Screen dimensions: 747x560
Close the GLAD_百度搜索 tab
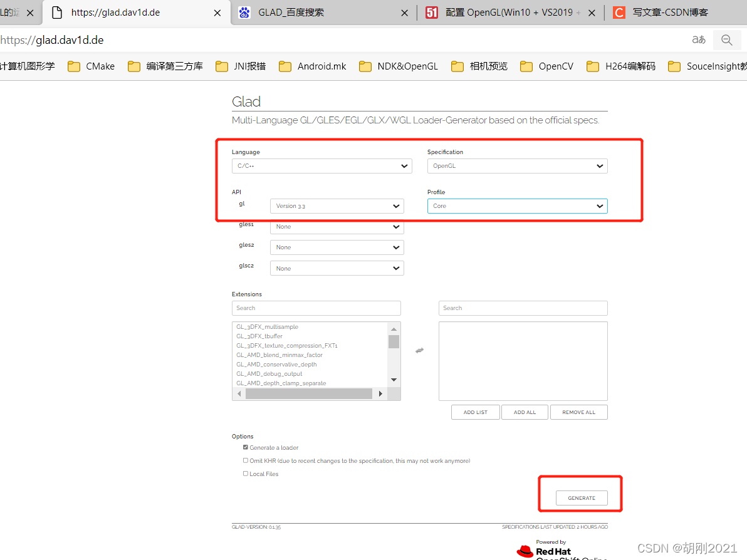(x=404, y=13)
